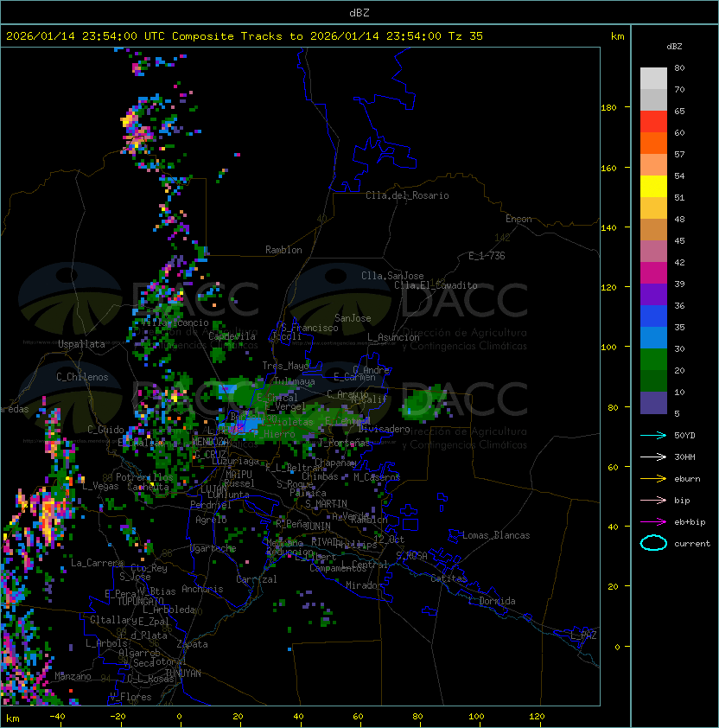
Task: Click the 'Lomas_Blancas' map label
Action: pos(496,535)
